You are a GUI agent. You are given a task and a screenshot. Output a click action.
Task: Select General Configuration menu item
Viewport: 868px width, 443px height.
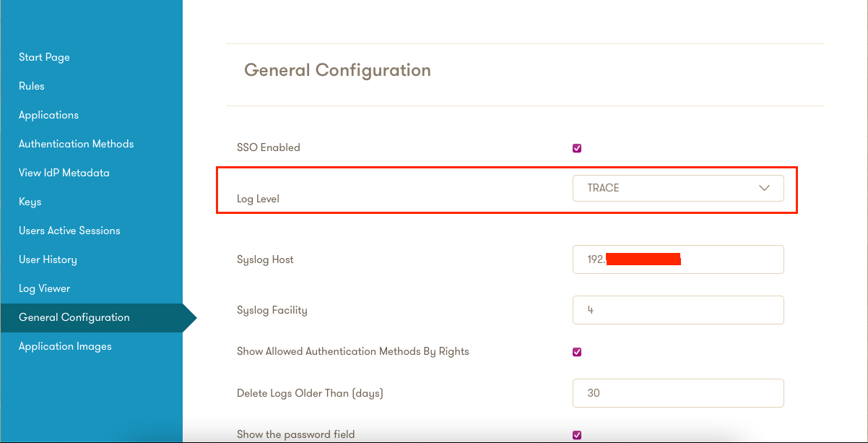tap(74, 317)
